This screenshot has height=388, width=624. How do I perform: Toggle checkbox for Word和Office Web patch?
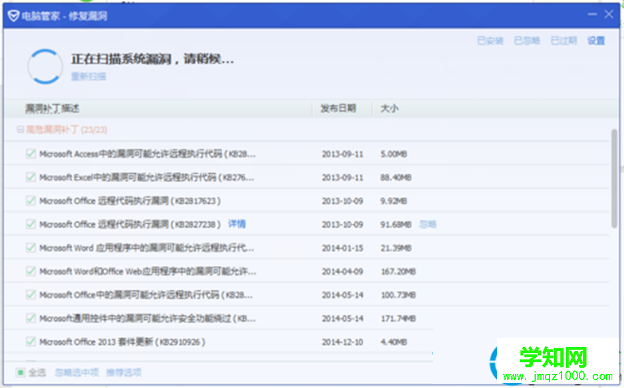(x=31, y=271)
